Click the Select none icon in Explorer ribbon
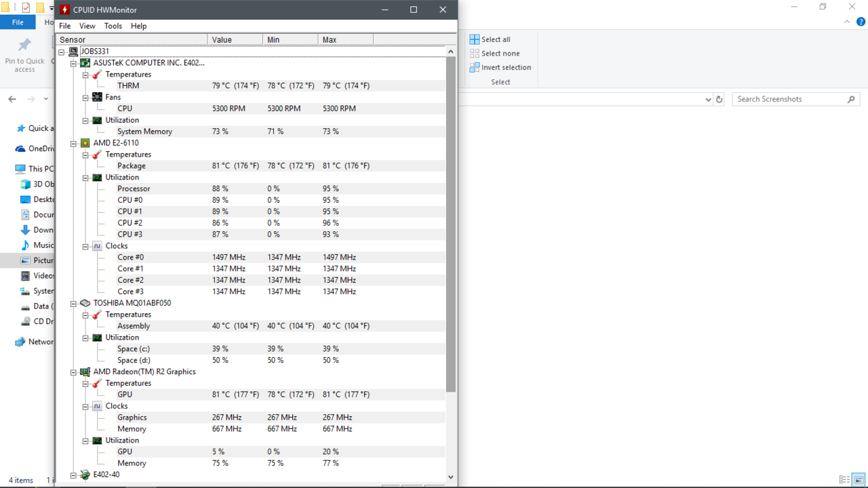868x488 pixels. 475,54
